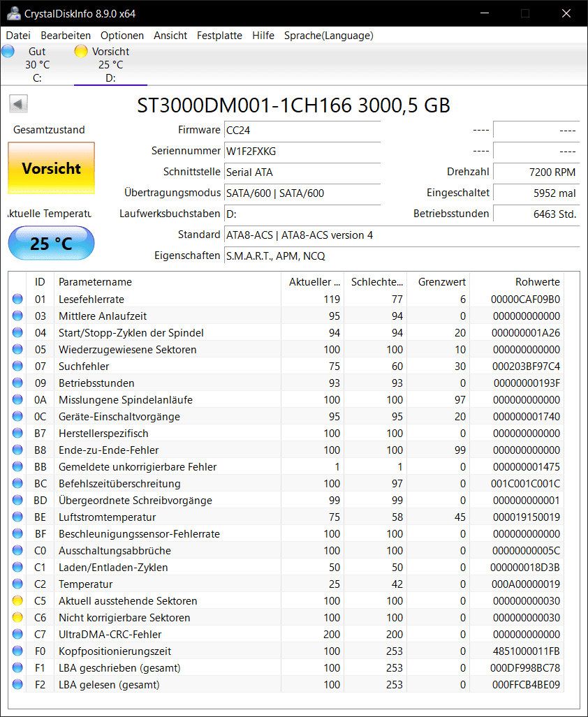Minimize the CrystalDiskInfo window
This screenshot has width=588, height=717.
tap(485, 13)
